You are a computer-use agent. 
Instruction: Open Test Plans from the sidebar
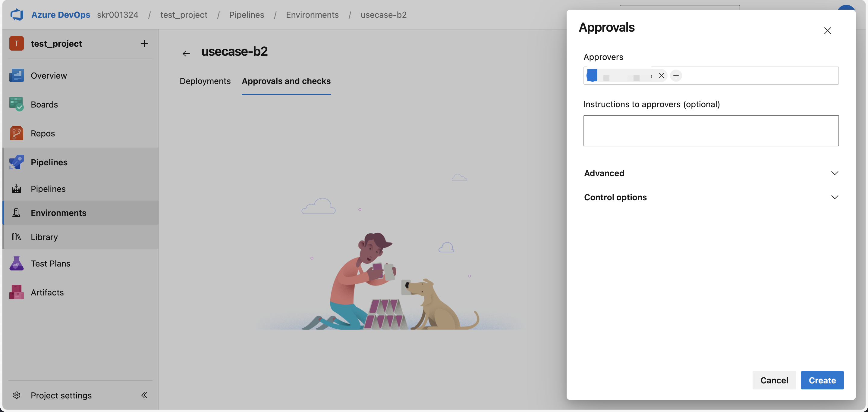(x=51, y=263)
